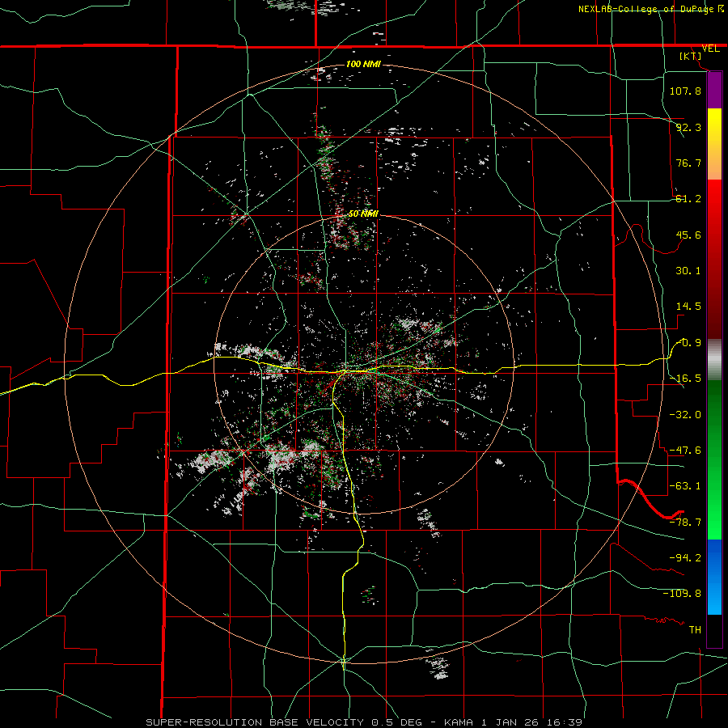This screenshot has width=728, height=728.
Task: Click the -47.6 velocity scale value
Action: click(685, 451)
